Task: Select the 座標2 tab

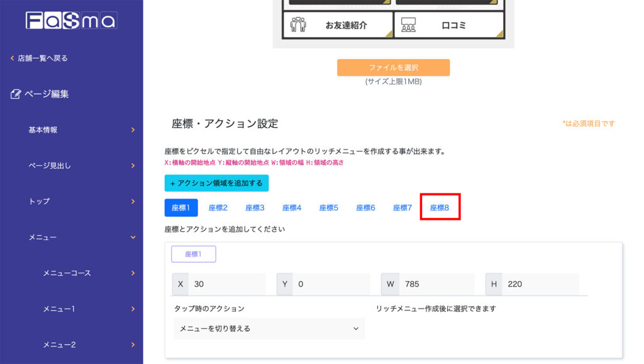Action: click(218, 207)
